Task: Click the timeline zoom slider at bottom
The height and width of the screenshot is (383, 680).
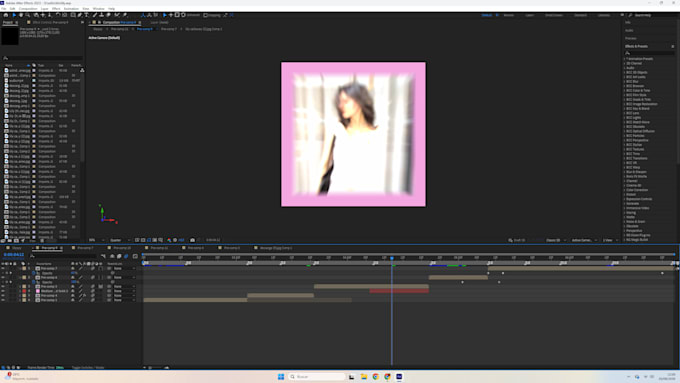Action: 156,367
